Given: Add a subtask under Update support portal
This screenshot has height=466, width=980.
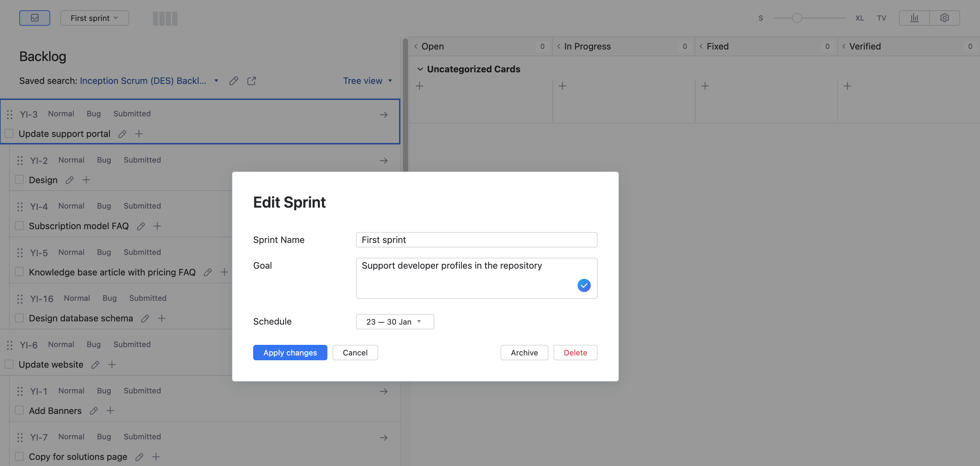Looking at the screenshot, I should point(139,133).
